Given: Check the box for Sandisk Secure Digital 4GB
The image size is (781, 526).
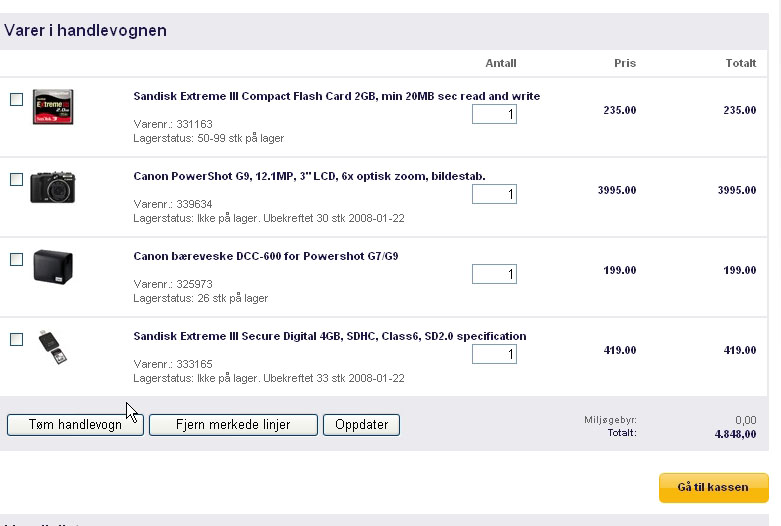Looking at the screenshot, I should 16,340.
